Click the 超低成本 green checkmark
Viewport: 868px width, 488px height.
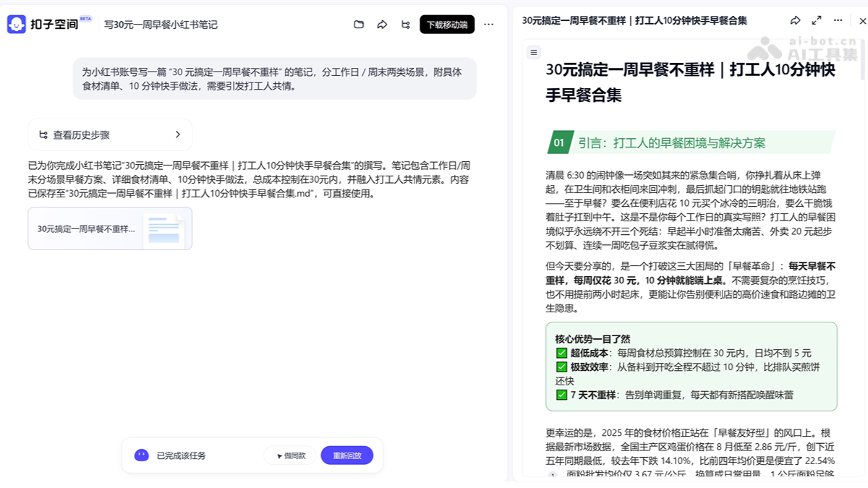562,354
